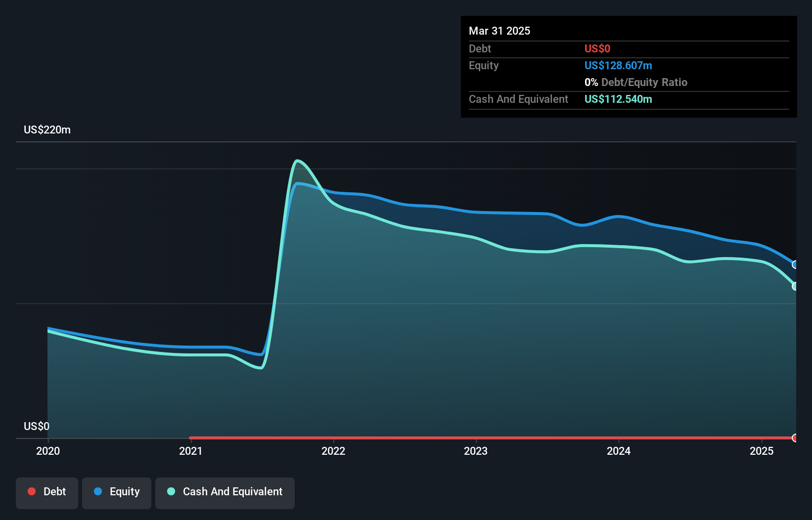Viewport: 812px width, 520px height.
Task: Click the 2025 x-axis label
Action: (x=762, y=451)
